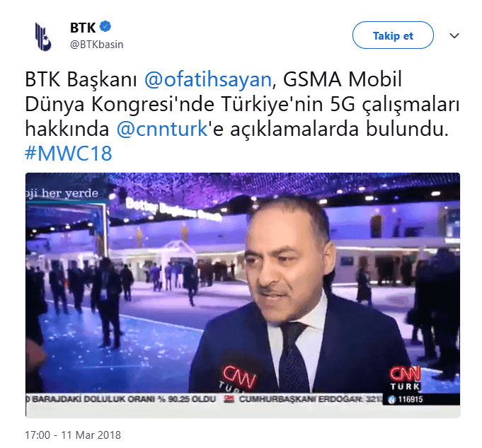Visit the @cnnturk mention link
Screen dimensions: 482x448
click(x=162, y=129)
